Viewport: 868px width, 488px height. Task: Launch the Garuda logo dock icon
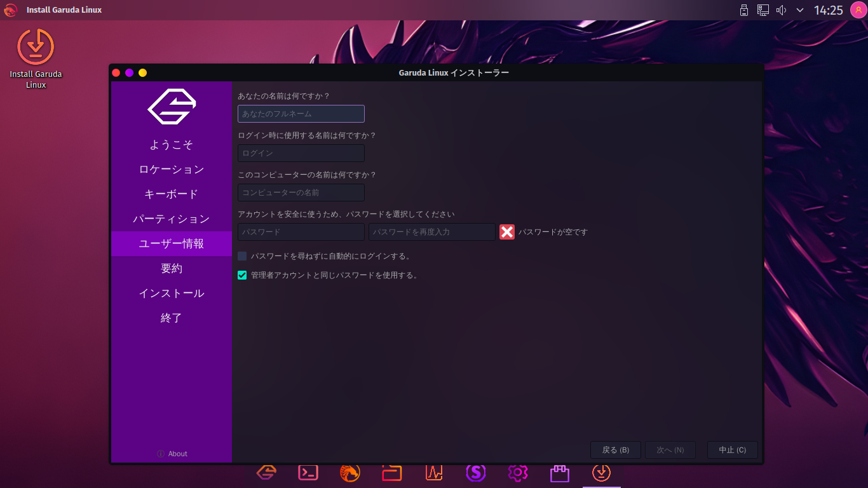point(266,472)
